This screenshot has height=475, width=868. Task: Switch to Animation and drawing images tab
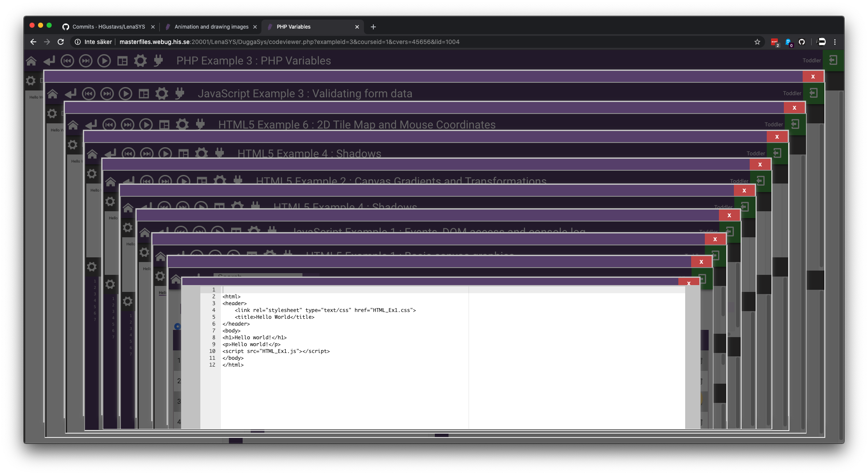[211, 27]
